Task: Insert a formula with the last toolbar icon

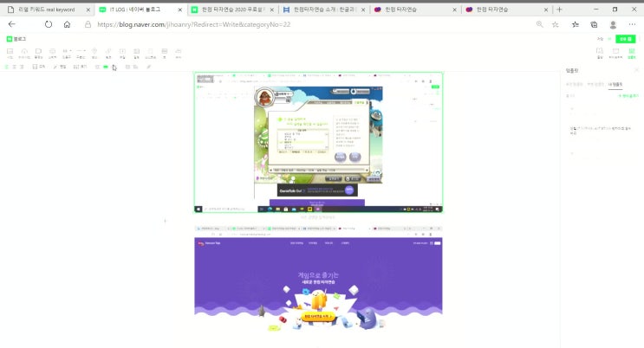Action: 179,53
